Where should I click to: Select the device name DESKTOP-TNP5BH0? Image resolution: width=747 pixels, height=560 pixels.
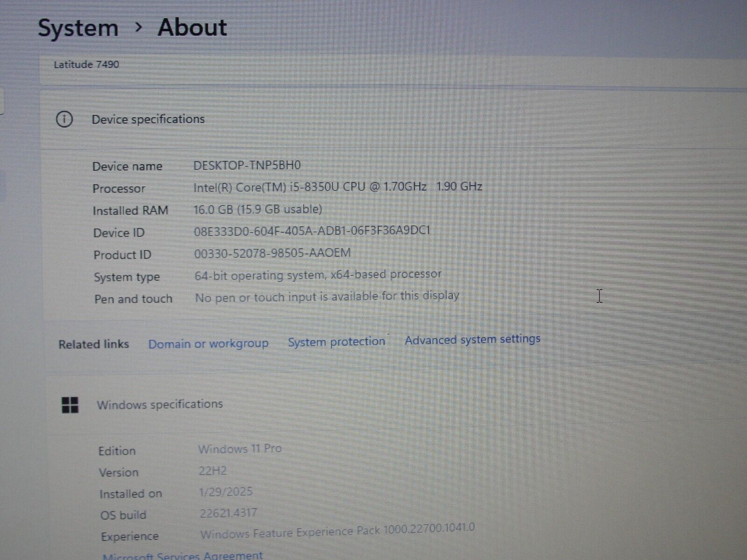(247, 165)
